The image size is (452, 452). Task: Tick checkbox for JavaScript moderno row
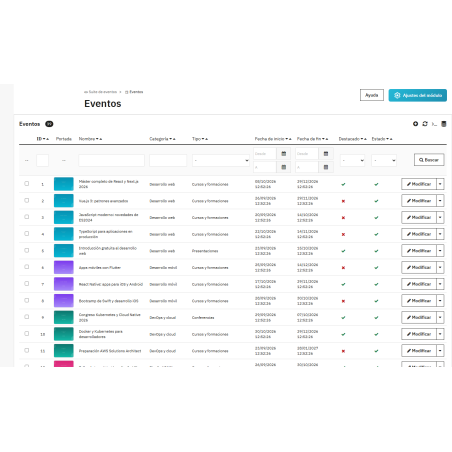[x=27, y=217]
